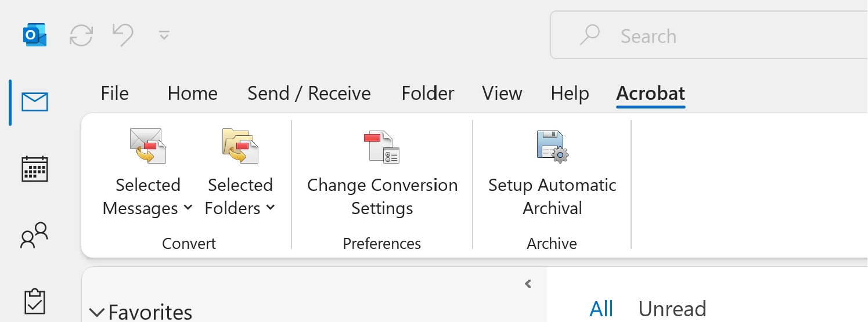
Task: Open Customize Quick Access Toolbar arrow
Action: pos(164,35)
